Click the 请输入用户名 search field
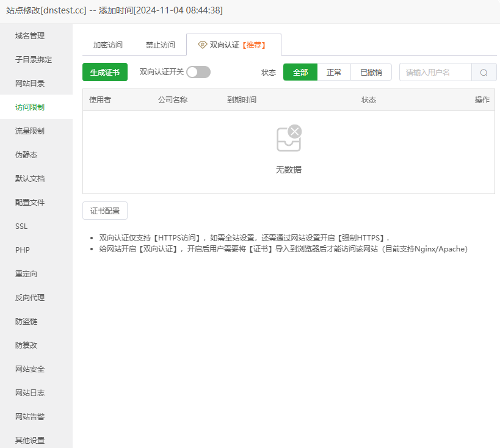The image size is (500, 448). tap(435, 72)
